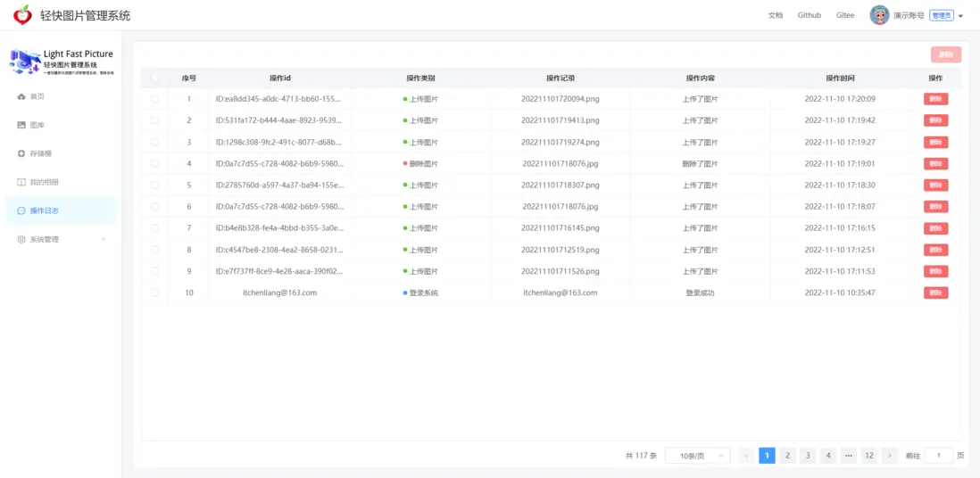Delete the log timed 17:18:07

click(x=935, y=207)
